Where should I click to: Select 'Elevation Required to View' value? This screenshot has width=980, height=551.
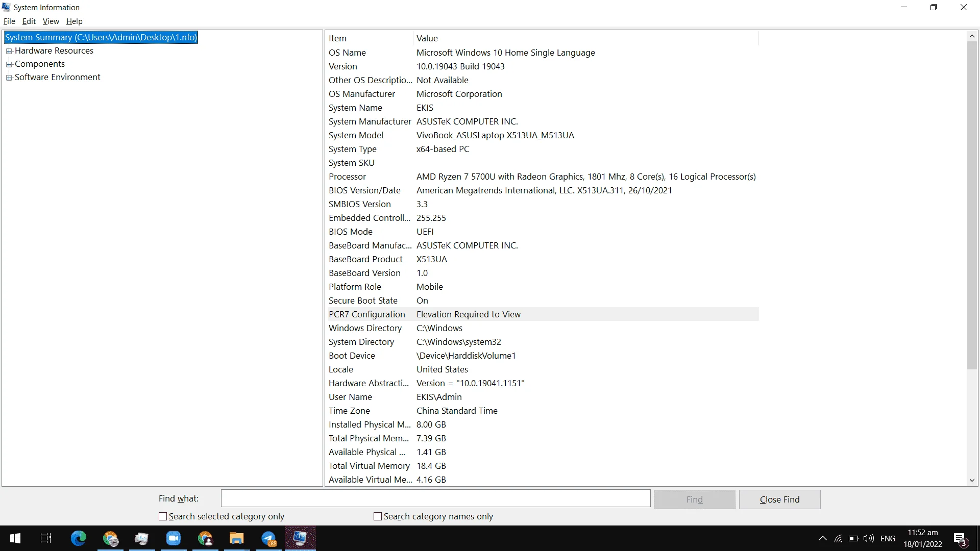pos(469,314)
